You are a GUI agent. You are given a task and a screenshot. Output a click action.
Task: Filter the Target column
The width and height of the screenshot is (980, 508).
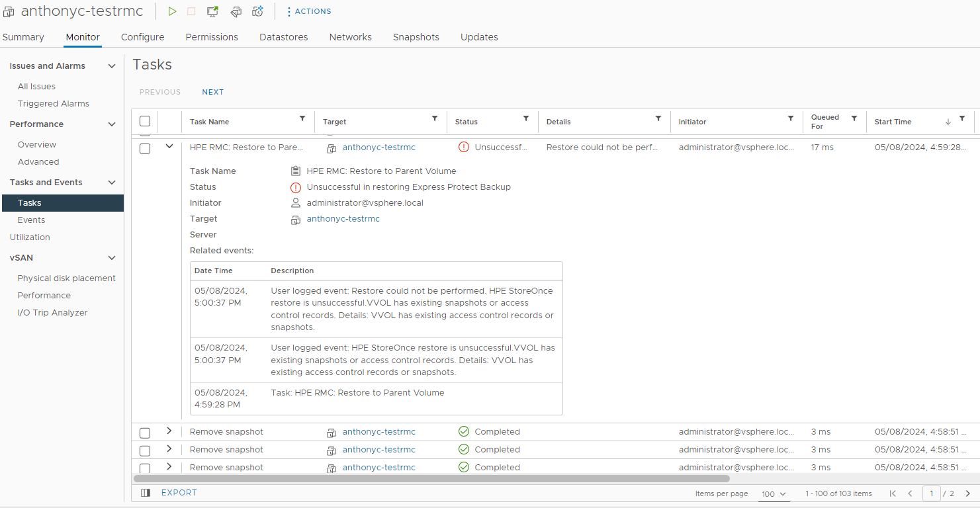click(x=435, y=118)
